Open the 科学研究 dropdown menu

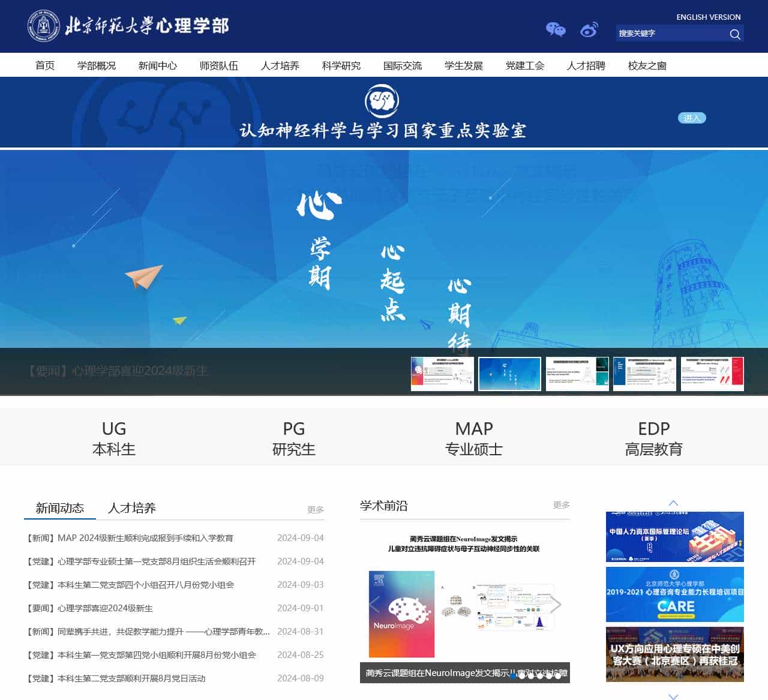[x=341, y=66]
